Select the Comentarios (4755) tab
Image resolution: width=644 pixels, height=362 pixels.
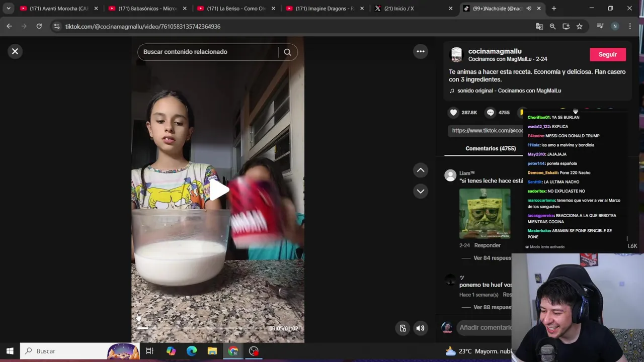491,148
